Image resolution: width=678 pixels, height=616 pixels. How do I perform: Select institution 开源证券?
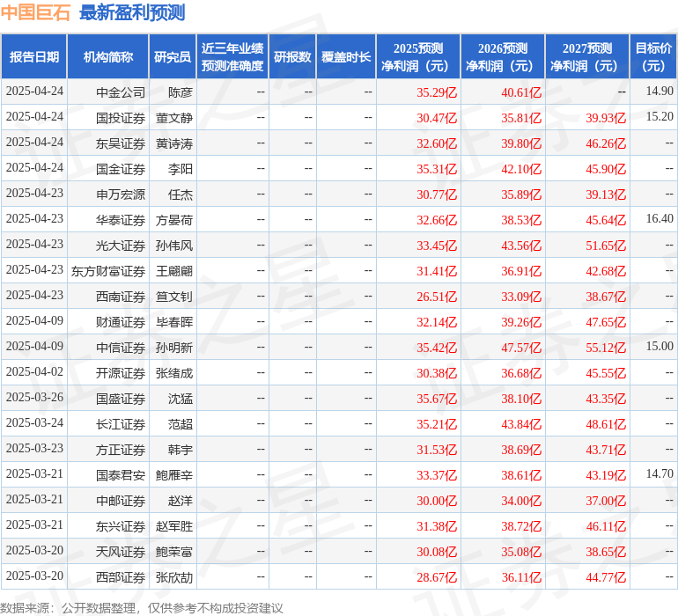(x=121, y=373)
